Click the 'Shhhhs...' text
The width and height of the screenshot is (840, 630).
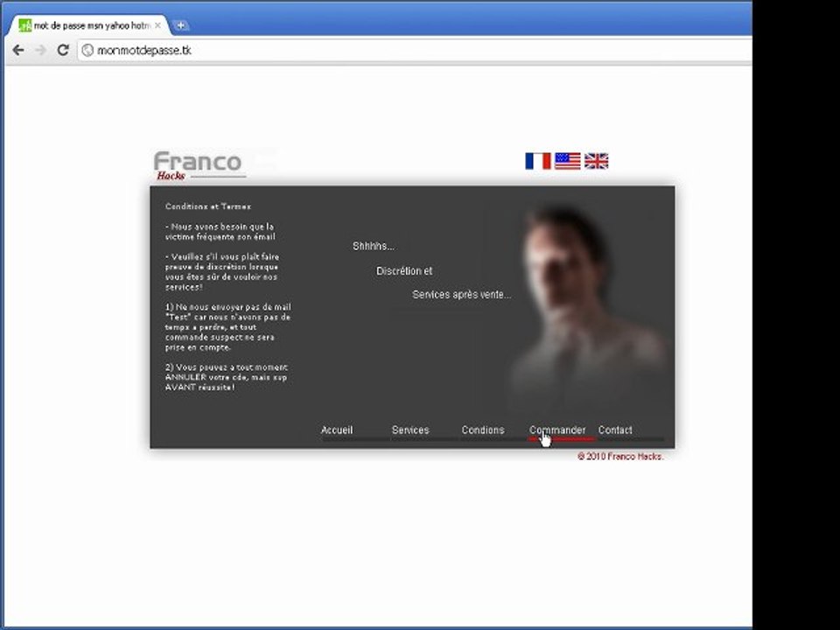374,247
